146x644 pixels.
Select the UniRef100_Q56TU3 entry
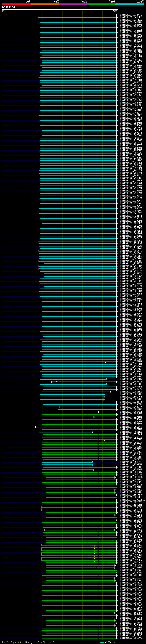[x=131, y=25]
